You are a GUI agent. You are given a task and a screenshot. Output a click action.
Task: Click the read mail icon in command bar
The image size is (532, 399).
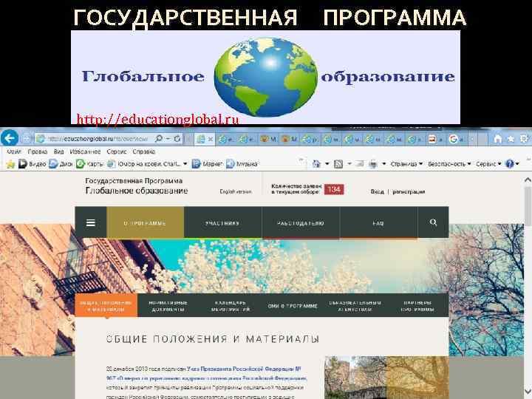click(360, 164)
